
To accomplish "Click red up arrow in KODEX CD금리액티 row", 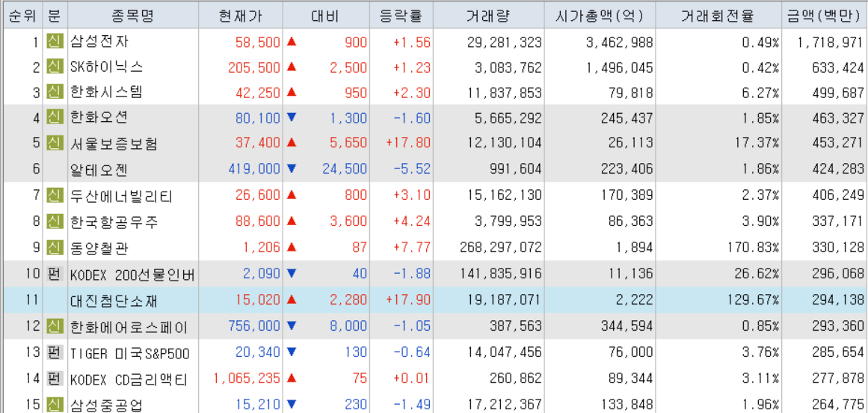I will pyautogui.click(x=292, y=379).
